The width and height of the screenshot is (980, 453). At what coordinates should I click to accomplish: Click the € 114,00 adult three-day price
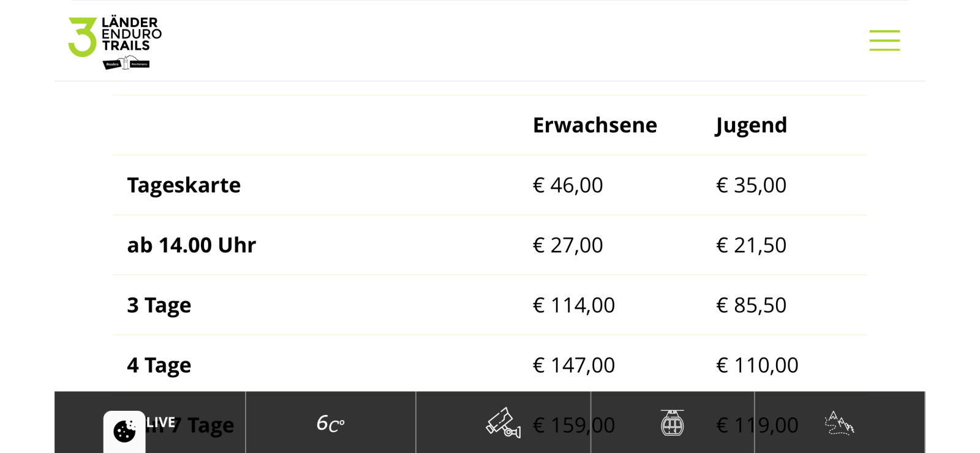pyautogui.click(x=573, y=305)
